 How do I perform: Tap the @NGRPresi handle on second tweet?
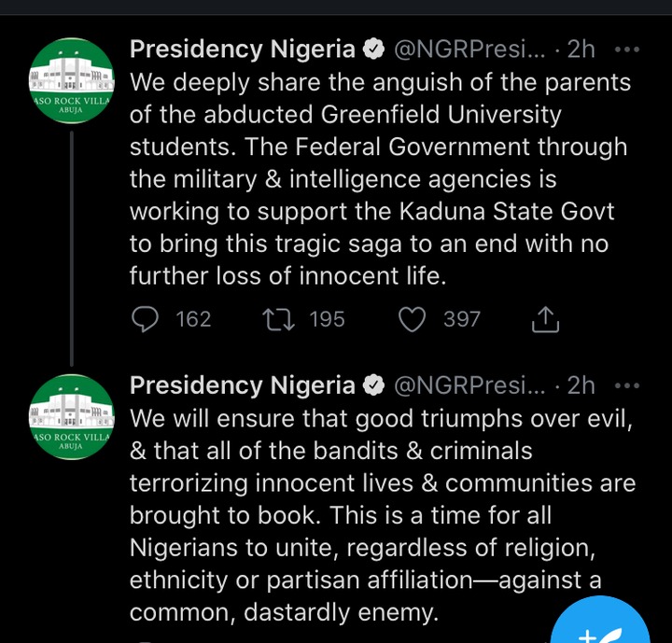coord(469,385)
